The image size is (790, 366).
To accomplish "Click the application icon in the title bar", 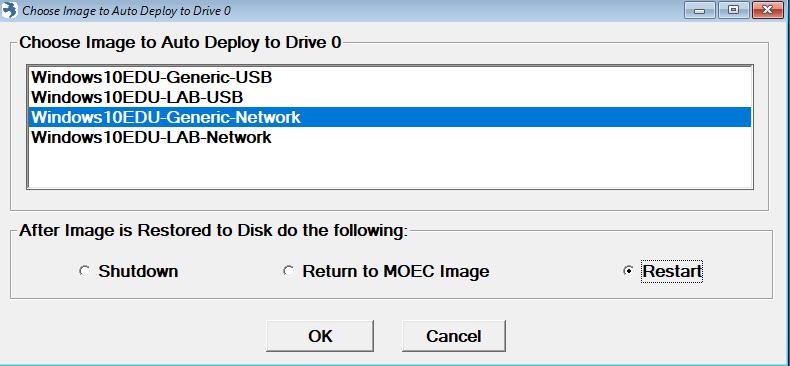I will (x=9, y=10).
